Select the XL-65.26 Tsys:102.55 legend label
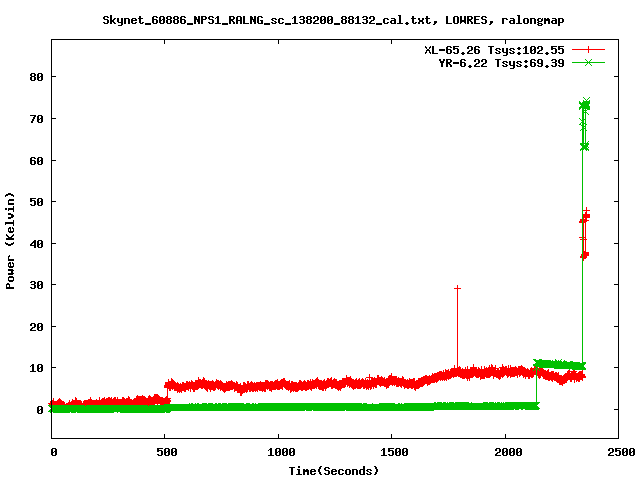The width and height of the screenshot is (640, 480). 494,50
